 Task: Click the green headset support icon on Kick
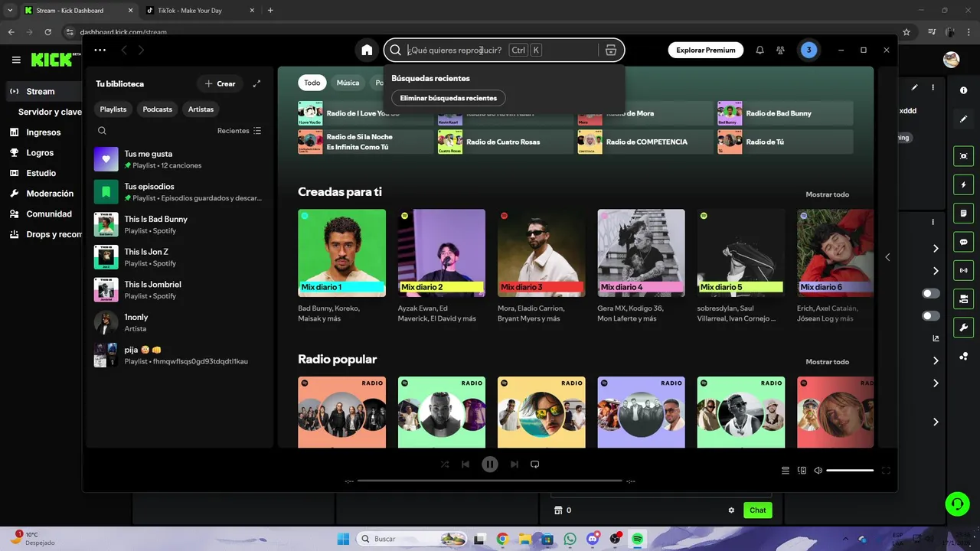tap(957, 504)
